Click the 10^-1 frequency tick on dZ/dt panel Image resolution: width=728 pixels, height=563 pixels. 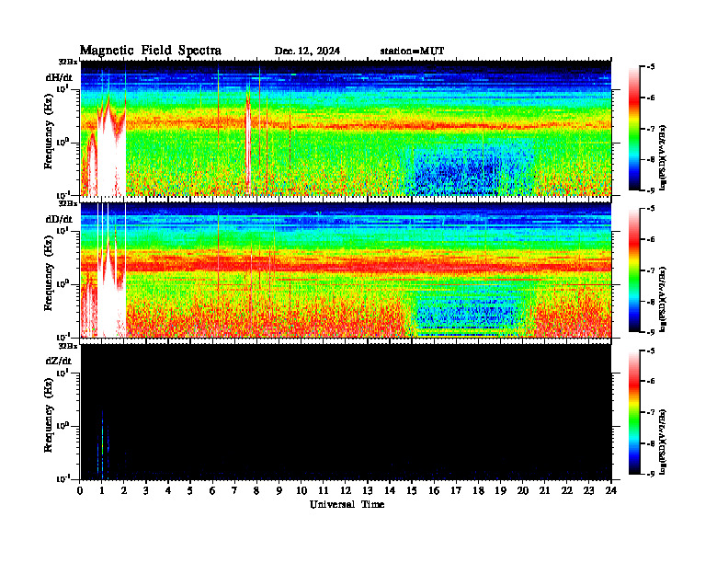(x=63, y=478)
